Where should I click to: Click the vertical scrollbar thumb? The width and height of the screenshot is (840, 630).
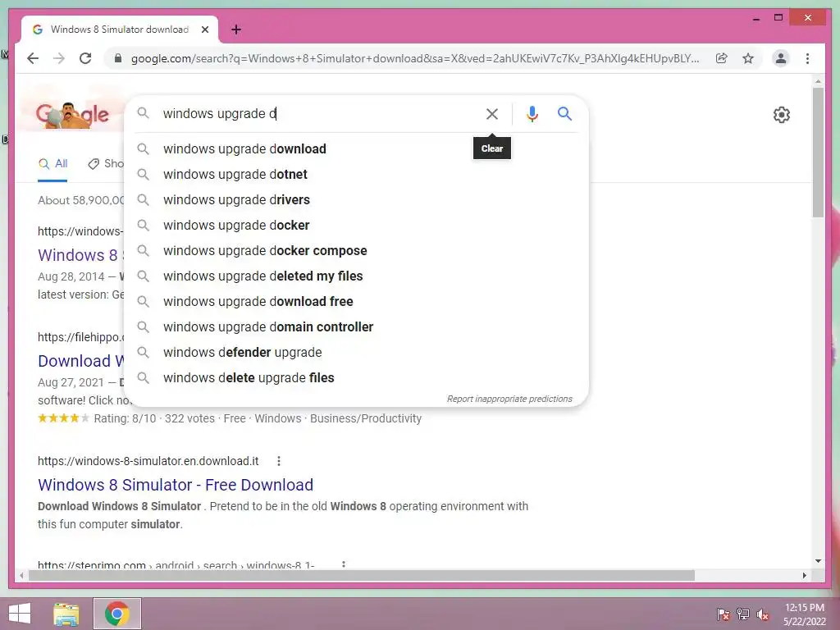818,153
